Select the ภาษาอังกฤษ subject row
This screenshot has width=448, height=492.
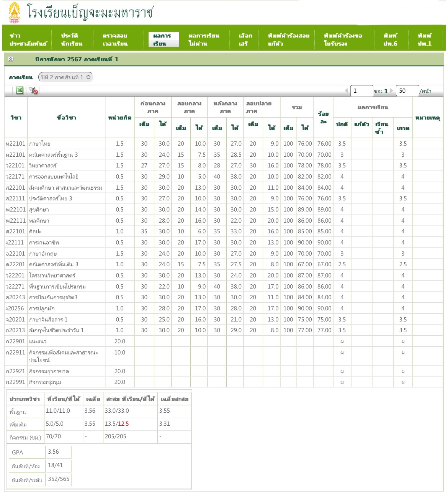(x=224, y=254)
